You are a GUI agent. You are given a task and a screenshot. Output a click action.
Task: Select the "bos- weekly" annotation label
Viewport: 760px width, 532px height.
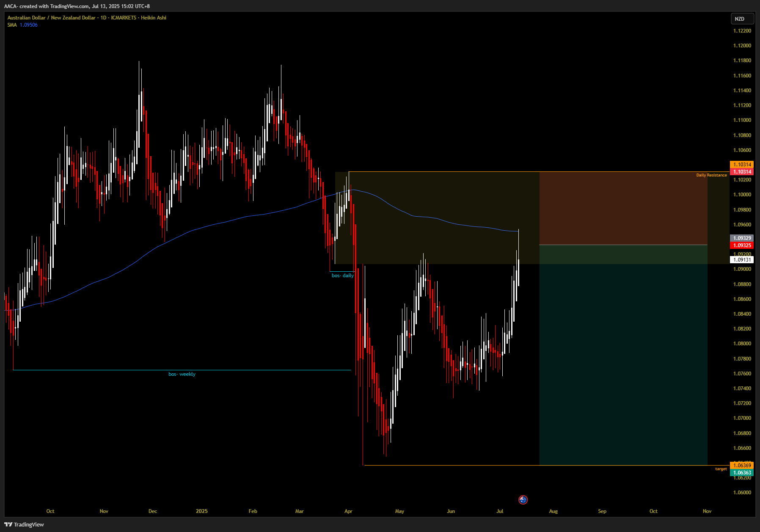tap(182, 374)
